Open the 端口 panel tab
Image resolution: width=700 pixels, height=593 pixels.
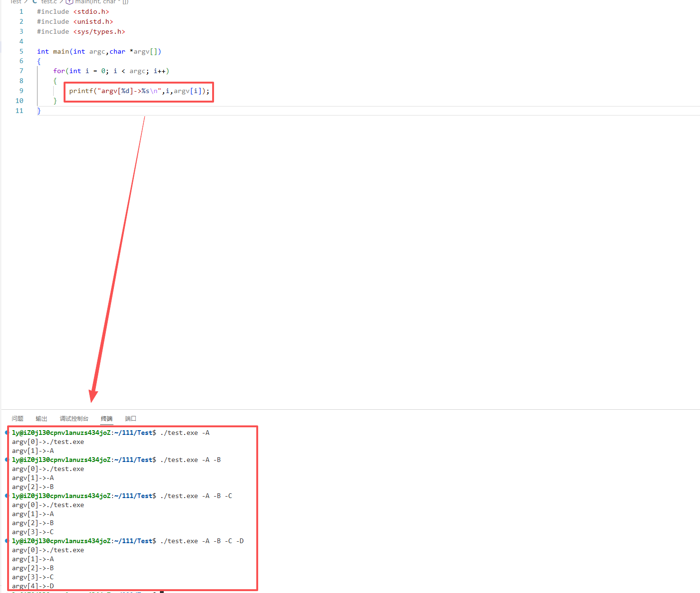pos(131,418)
